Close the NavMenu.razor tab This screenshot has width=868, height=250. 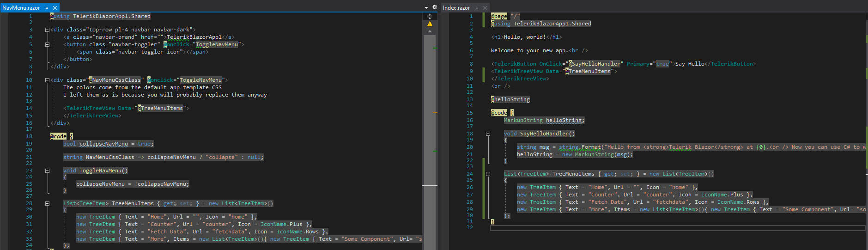click(x=55, y=8)
